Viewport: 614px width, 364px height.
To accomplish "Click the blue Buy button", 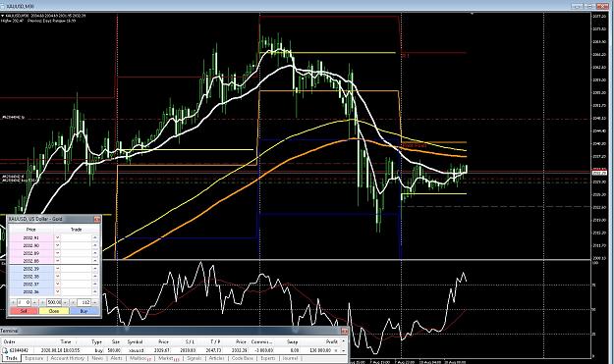I will pyautogui.click(x=84, y=311).
